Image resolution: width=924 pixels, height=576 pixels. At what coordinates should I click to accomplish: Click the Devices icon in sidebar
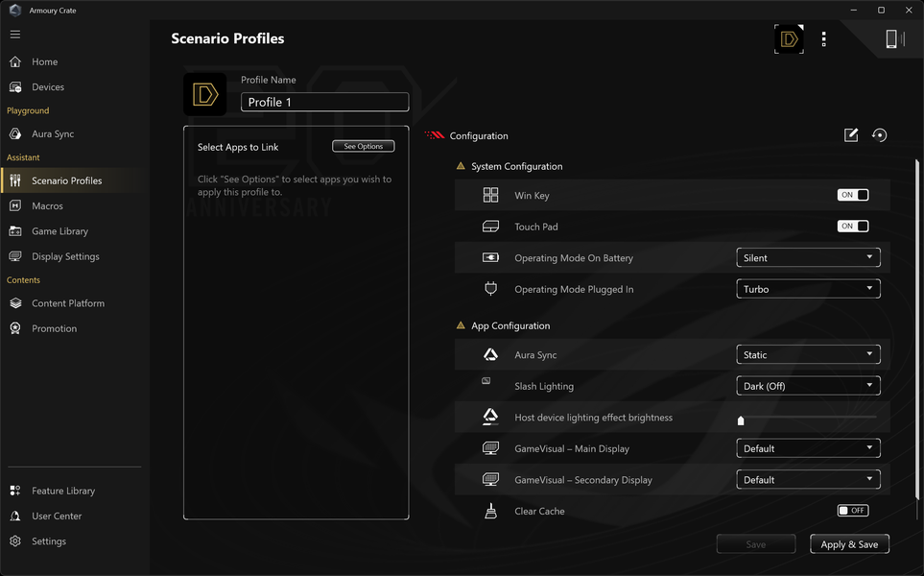pos(15,86)
